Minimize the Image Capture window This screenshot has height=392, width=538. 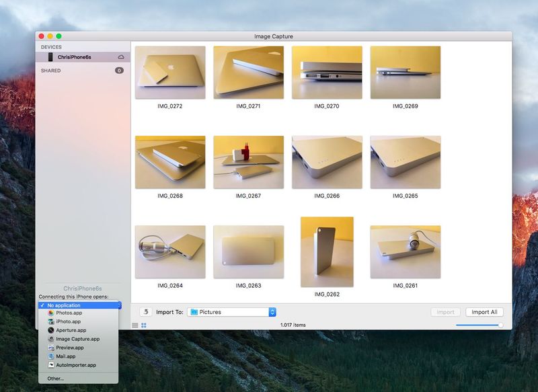(x=50, y=36)
